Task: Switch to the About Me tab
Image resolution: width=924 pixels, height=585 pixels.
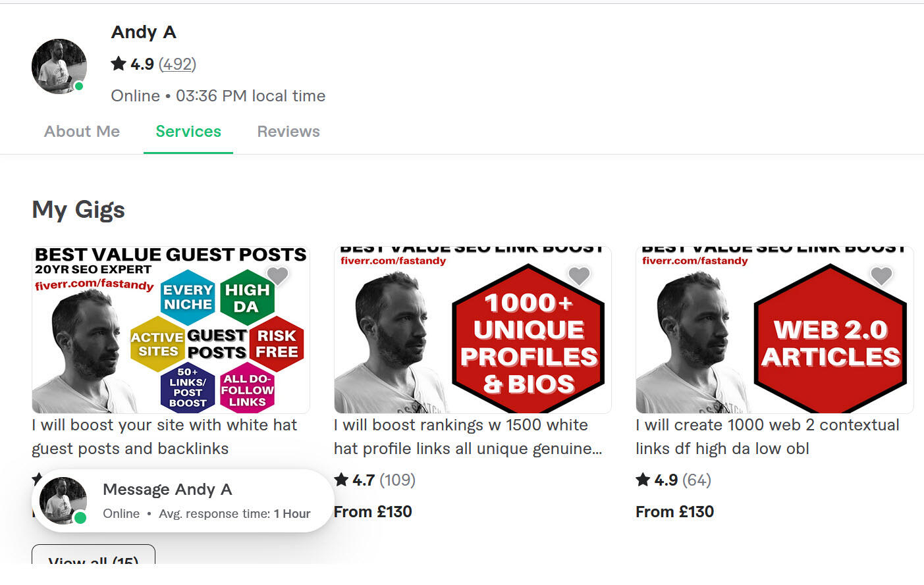Action: coord(82,132)
